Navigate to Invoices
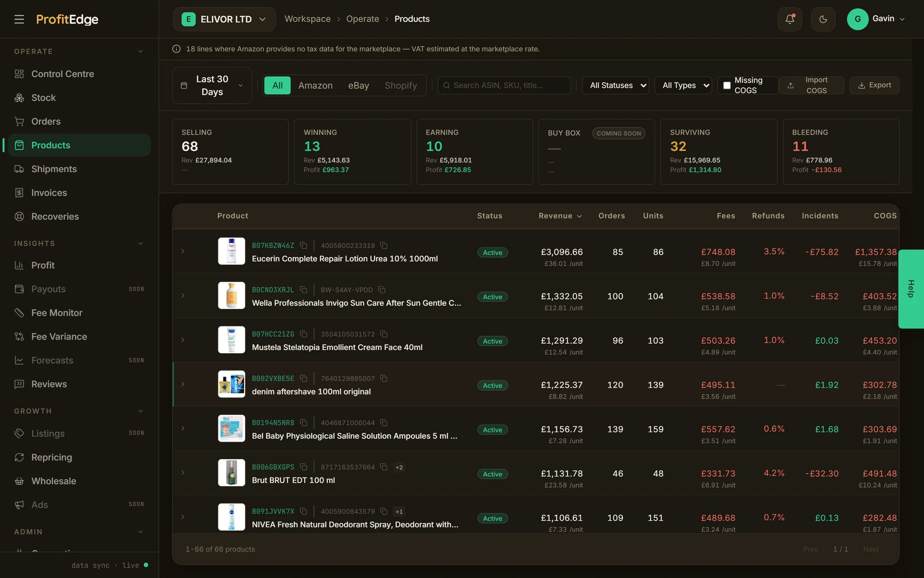This screenshot has height=578, width=924. [79, 192]
